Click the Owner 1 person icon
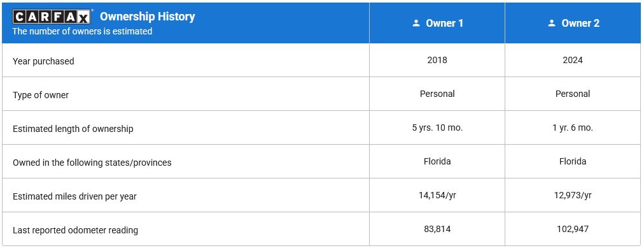The height and width of the screenshot is (248, 644). (x=416, y=24)
